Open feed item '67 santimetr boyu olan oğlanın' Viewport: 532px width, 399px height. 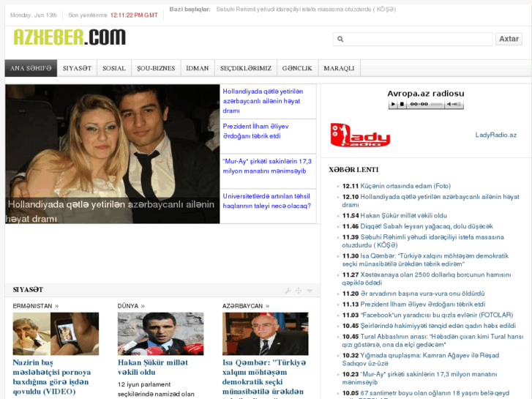click(x=426, y=394)
